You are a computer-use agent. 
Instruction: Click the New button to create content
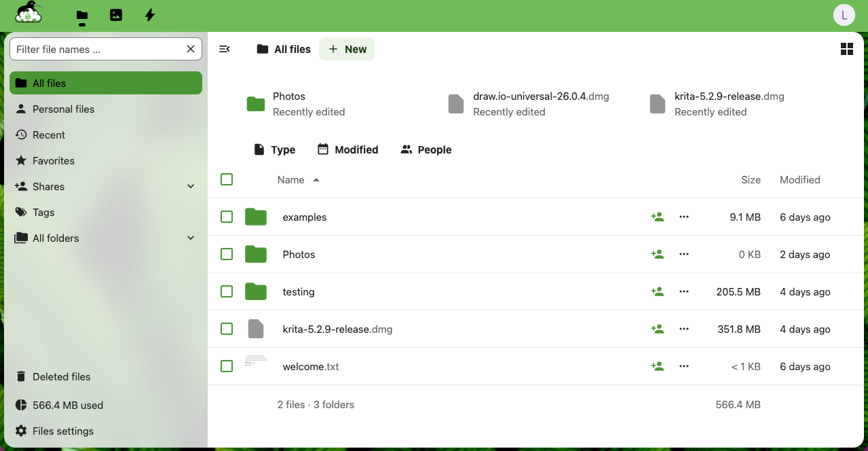(347, 49)
